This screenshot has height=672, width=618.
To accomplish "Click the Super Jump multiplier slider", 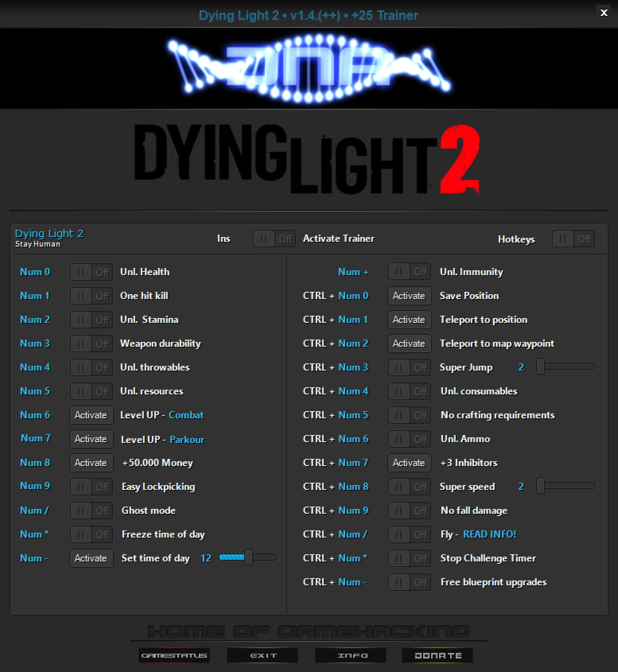I will pyautogui.click(x=566, y=367).
